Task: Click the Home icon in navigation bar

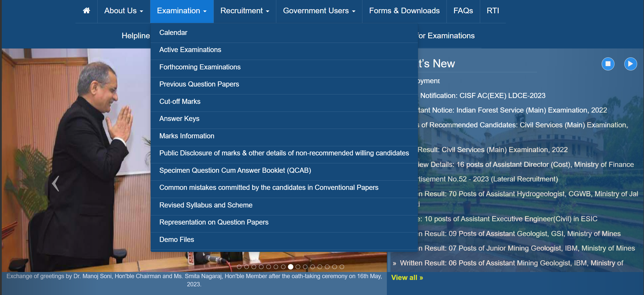Action: (x=86, y=11)
